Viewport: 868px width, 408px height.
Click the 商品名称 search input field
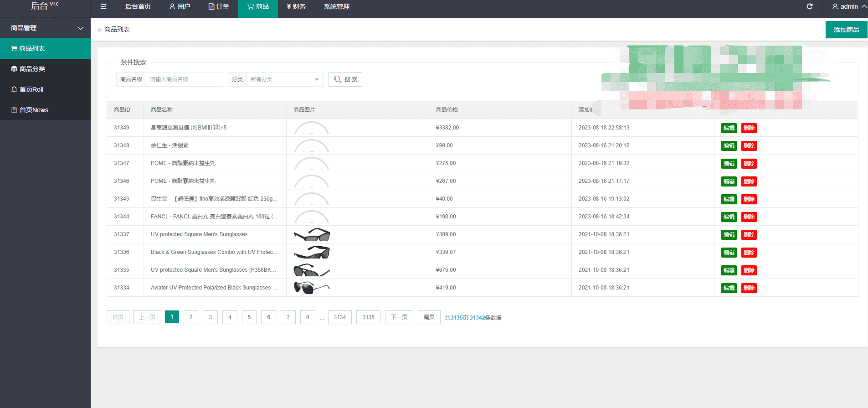coord(184,79)
